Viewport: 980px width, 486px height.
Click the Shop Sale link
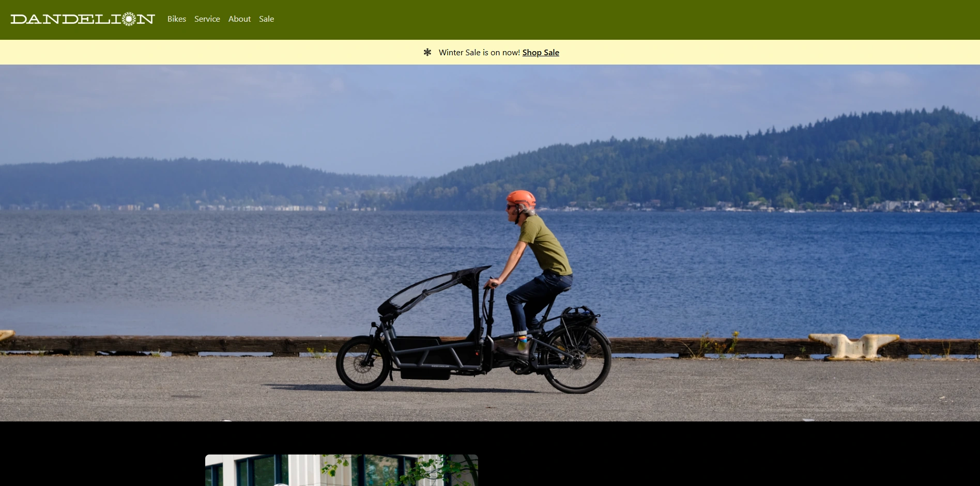pos(540,52)
